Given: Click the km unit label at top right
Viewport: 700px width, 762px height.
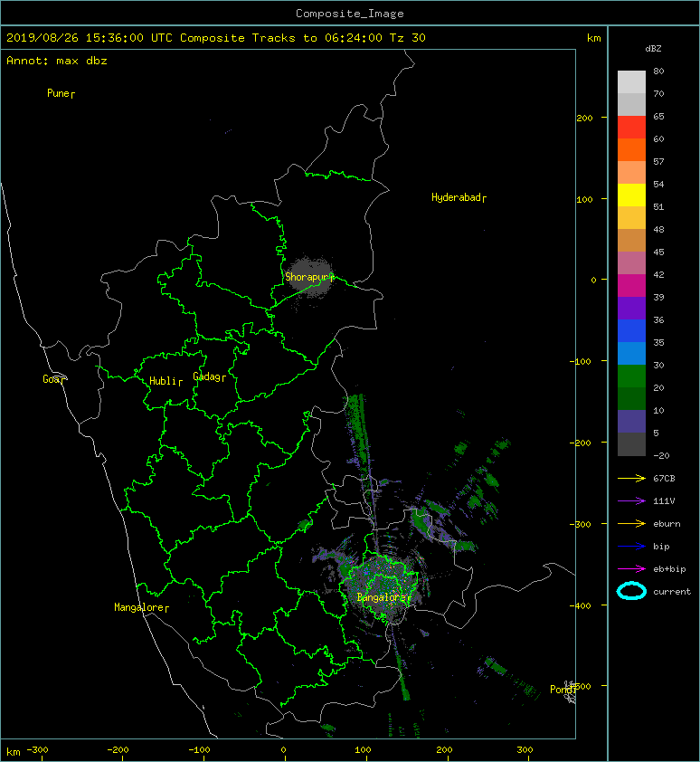Looking at the screenshot, I should pos(593,38).
